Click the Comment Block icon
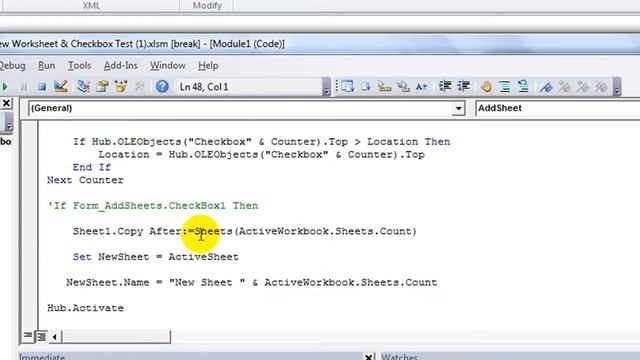This screenshot has height=360, width=640. tap(504, 87)
